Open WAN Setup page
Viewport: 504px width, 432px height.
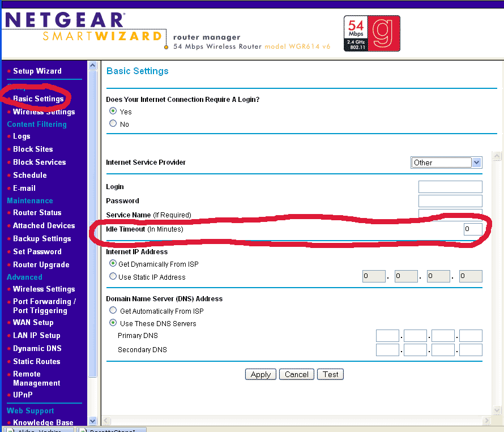[33, 322]
